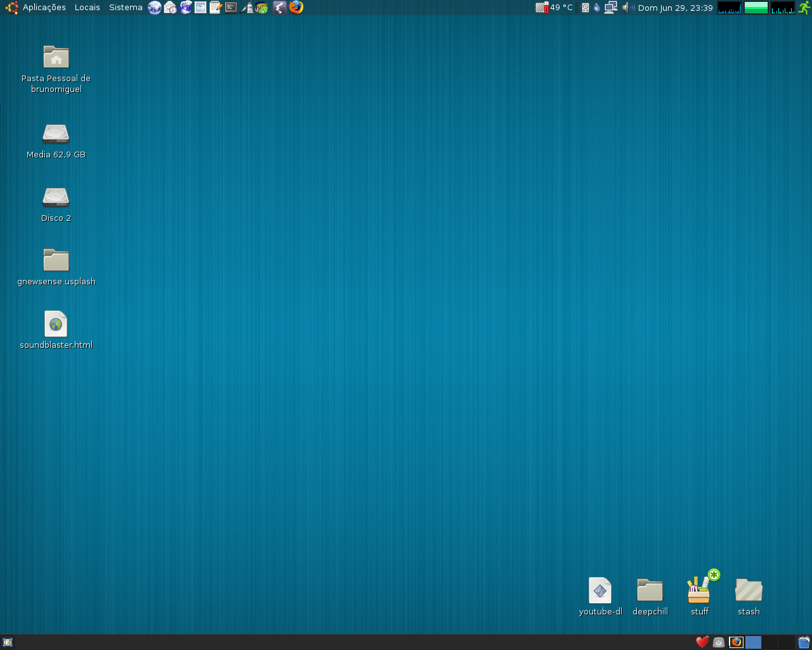812x650 pixels.
Task: Launch the paintbrush graphics icon
Action: pyautogui.click(x=247, y=8)
